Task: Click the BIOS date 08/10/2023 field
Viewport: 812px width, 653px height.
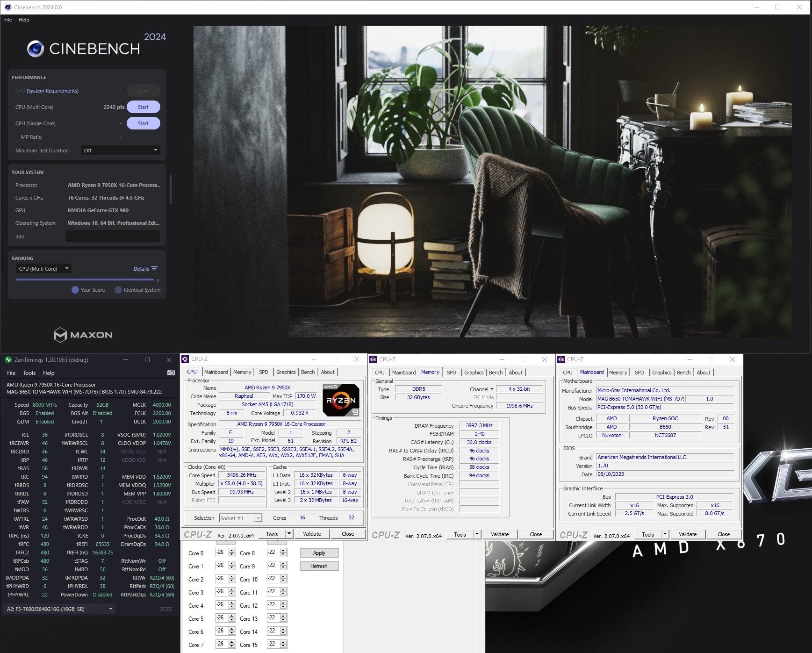Action: click(665, 474)
